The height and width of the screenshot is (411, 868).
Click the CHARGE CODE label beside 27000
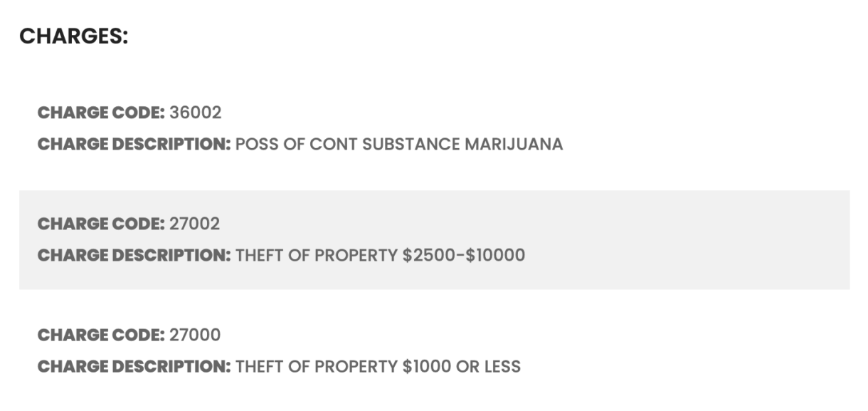(x=101, y=335)
